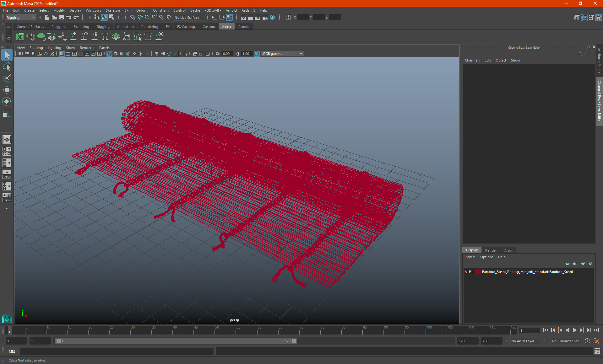Viewport: 603px width, 364px height.
Task: Create new layer from selected icon
Action: tap(590, 264)
